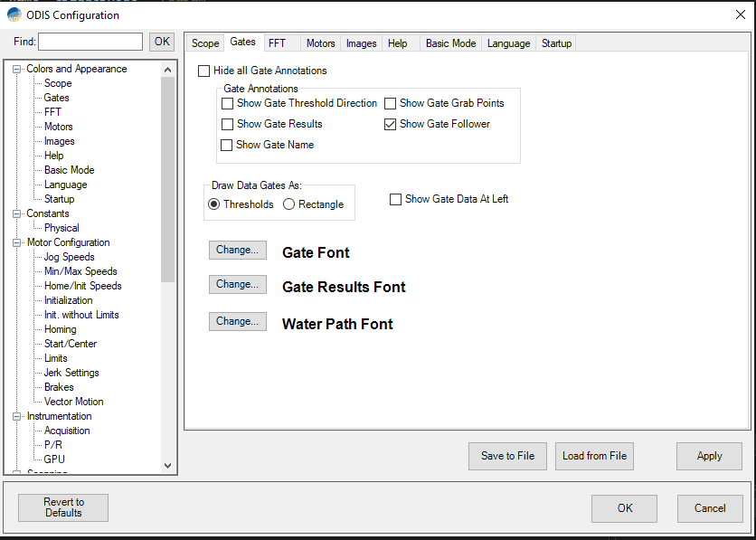The width and height of the screenshot is (756, 540).
Task: Check Show Gate Threshold Direction
Action: 227,103
